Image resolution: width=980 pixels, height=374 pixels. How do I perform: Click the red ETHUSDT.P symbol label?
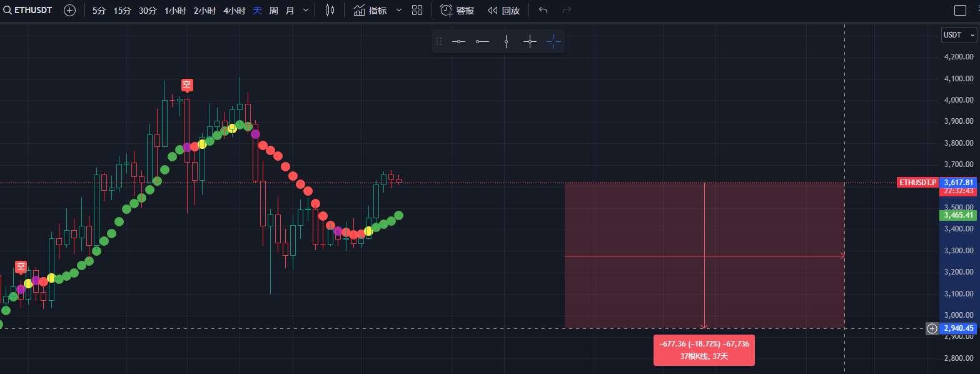(917, 183)
